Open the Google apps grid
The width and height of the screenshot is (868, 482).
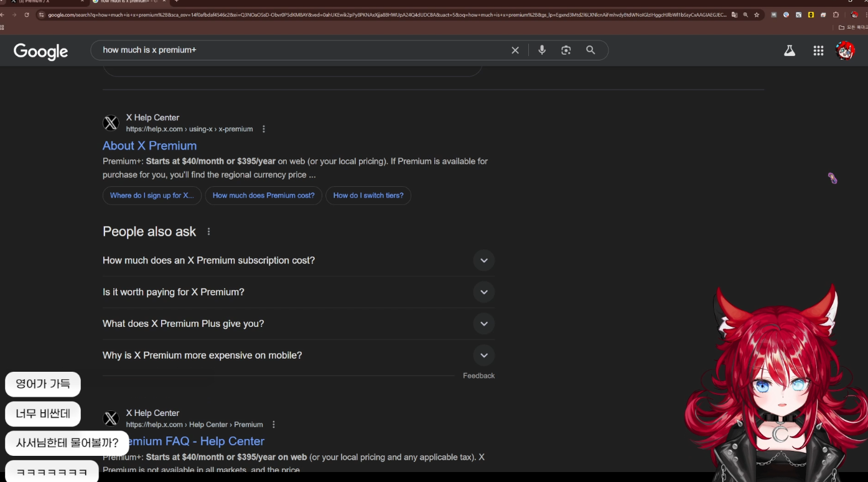(818, 51)
